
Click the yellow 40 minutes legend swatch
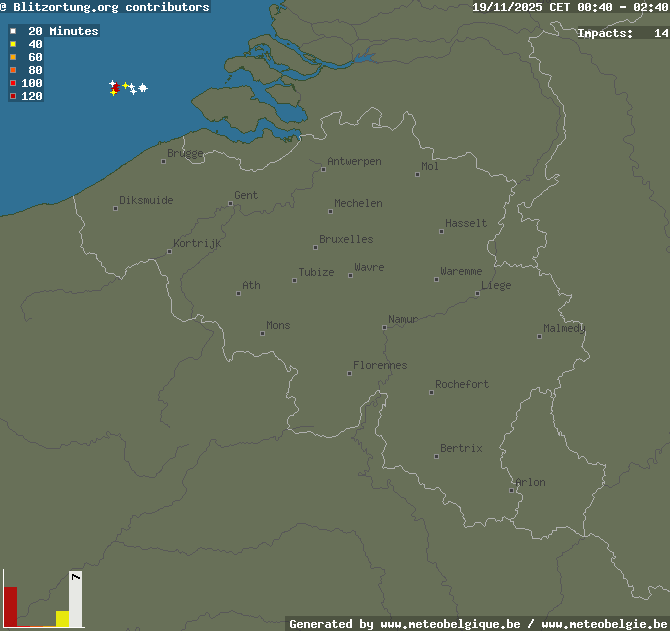point(13,44)
